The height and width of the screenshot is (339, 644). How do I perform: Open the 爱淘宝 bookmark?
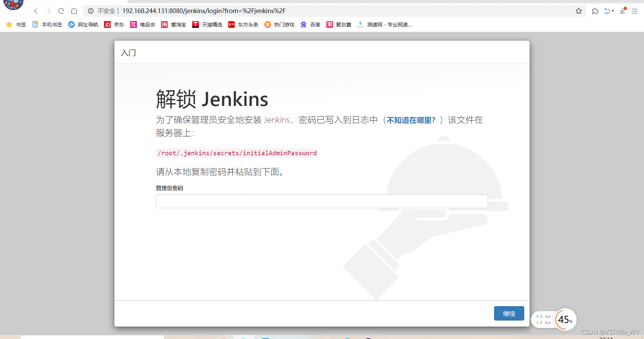coord(174,24)
